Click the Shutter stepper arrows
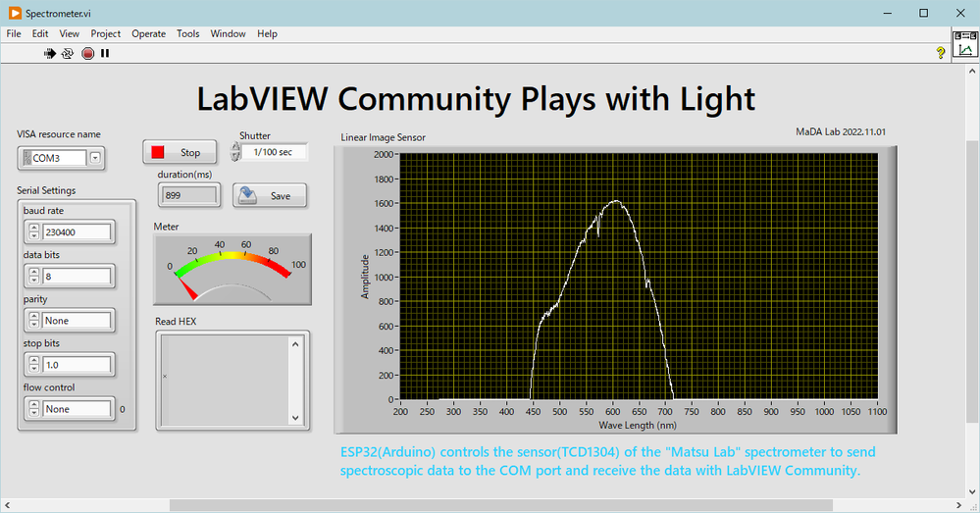The width and height of the screenshot is (980, 513). [x=235, y=152]
